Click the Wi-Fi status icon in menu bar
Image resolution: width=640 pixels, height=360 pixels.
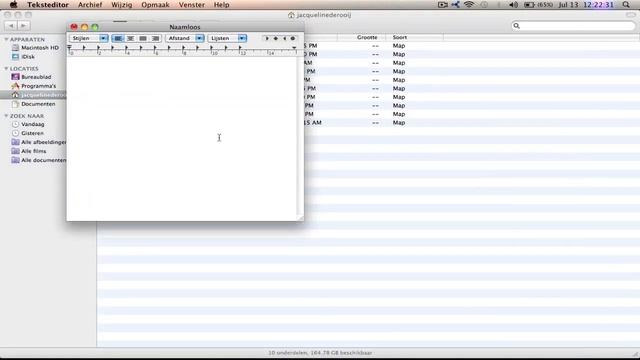pos(469,4)
